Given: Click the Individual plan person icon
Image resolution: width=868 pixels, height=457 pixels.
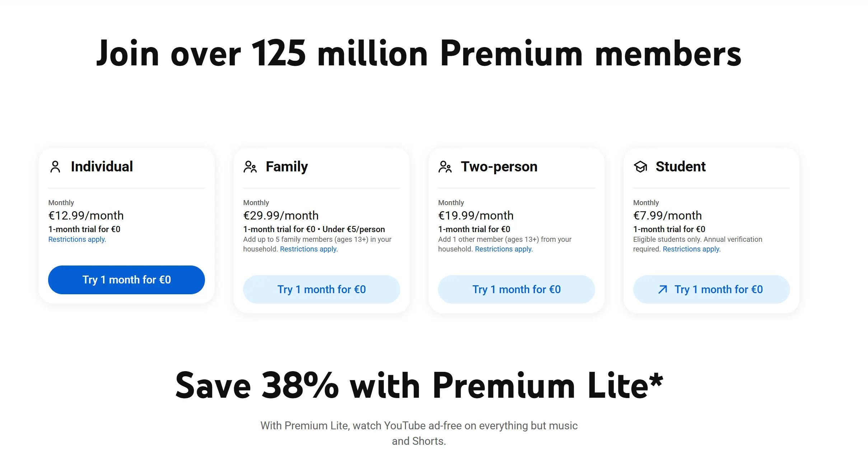Looking at the screenshot, I should pyautogui.click(x=55, y=167).
